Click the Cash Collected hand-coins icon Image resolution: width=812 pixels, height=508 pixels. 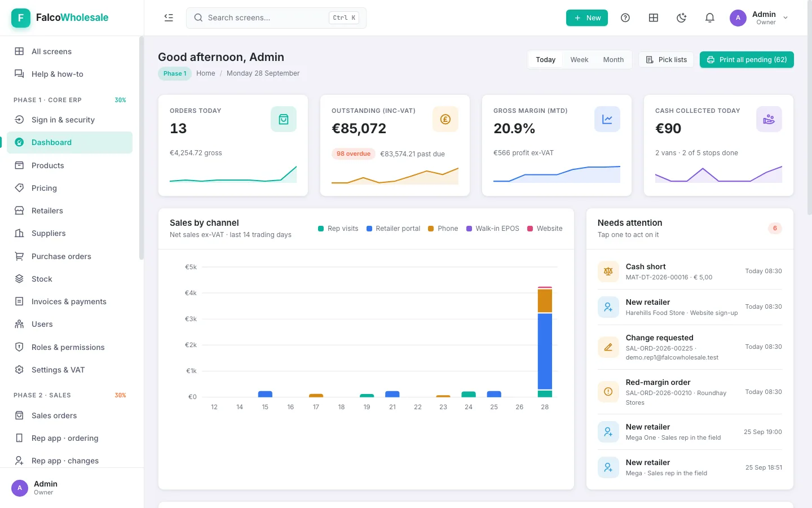pyautogui.click(x=769, y=119)
